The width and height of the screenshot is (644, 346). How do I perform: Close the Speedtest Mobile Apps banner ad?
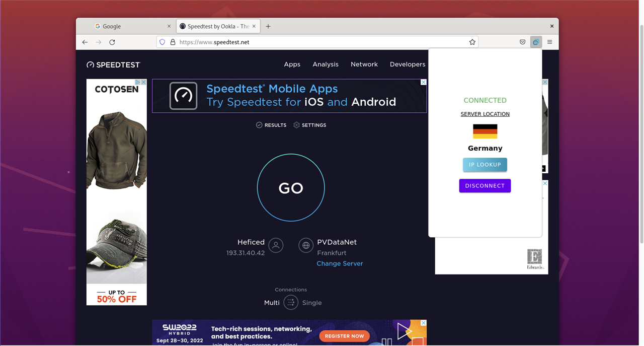pos(424,82)
